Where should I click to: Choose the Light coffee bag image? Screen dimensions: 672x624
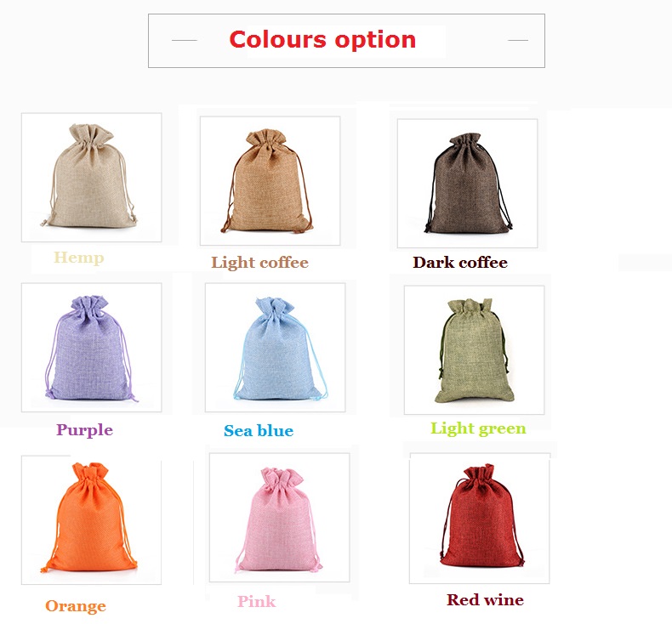tap(270, 181)
